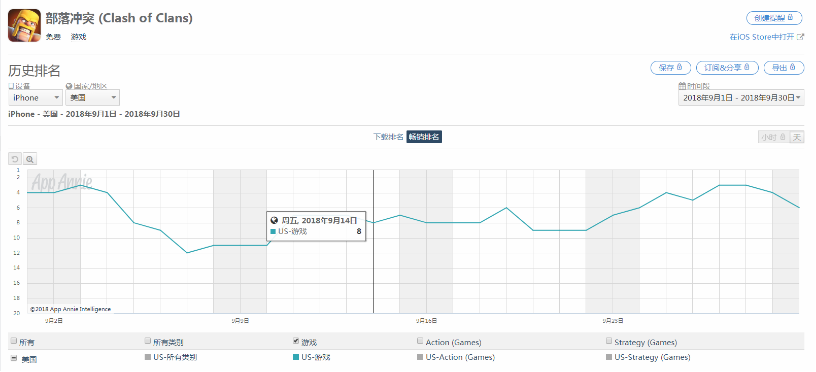816x372 pixels.
Task: Reset chart zoom with the undo icon
Action: tap(16, 159)
